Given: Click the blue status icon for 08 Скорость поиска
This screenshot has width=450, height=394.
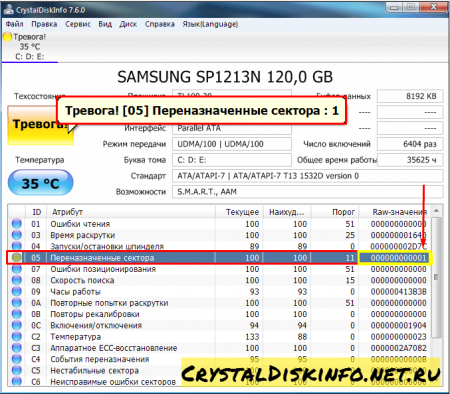Looking at the screenshot, I should click(16, 280).
